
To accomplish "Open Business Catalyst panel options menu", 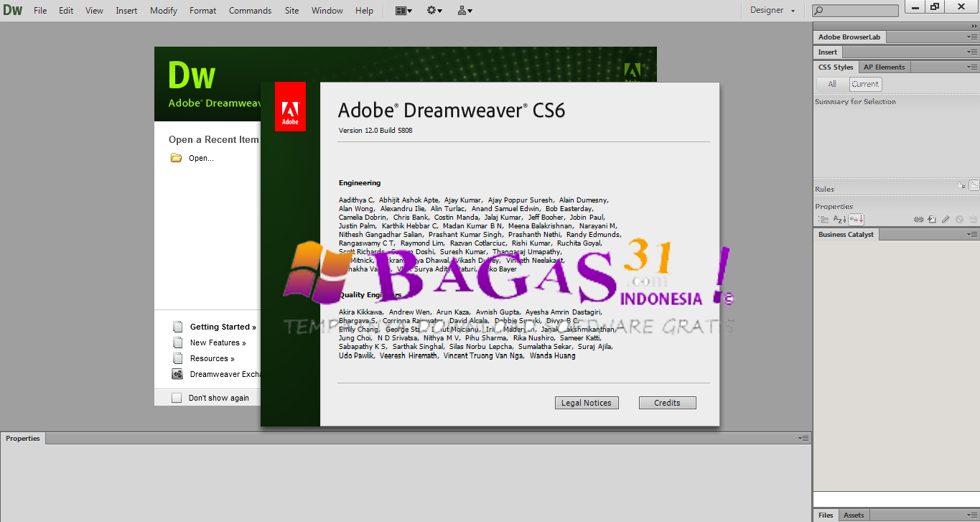I will pos(973,235).
